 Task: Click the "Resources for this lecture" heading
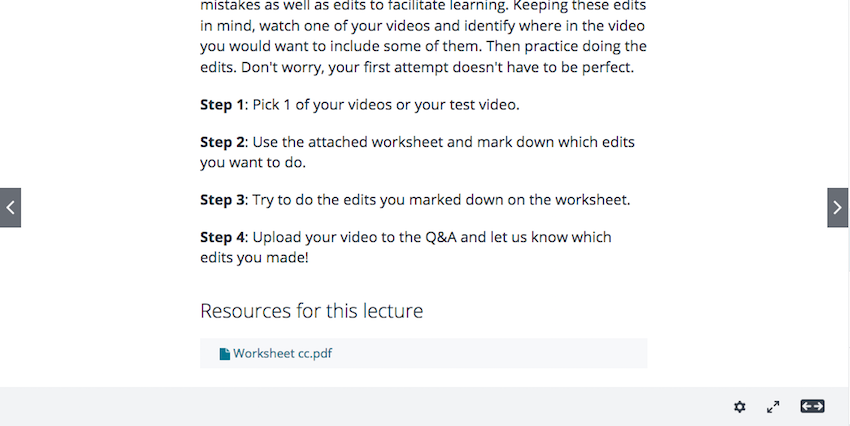click(x=311, y=311)
